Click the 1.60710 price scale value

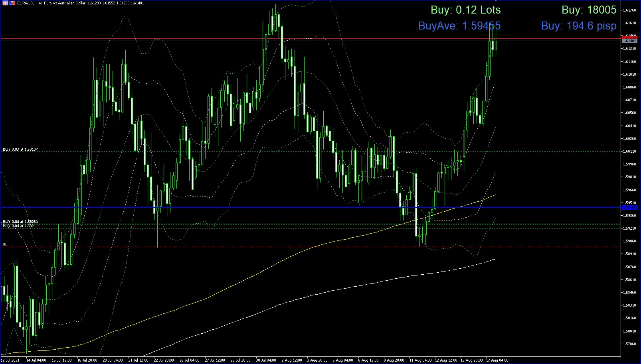pyautogui.click(x=630, y=100)
